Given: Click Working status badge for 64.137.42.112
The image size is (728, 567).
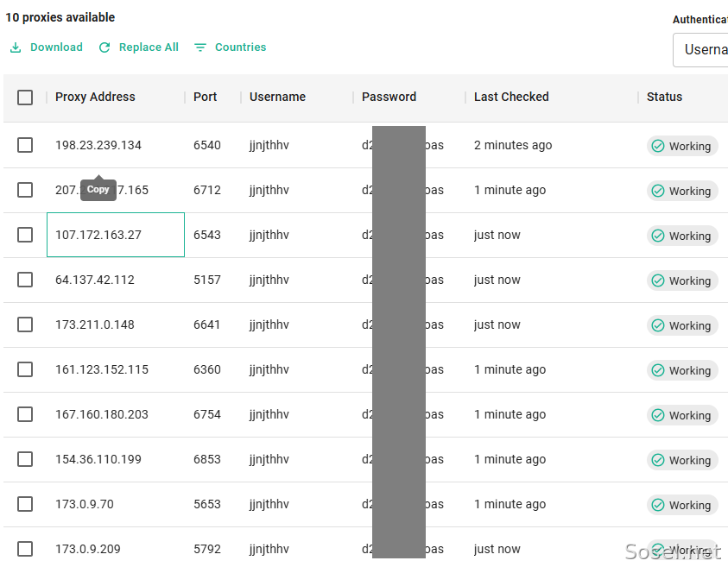Looking at the screenshot, I should [x=682, y=280].
